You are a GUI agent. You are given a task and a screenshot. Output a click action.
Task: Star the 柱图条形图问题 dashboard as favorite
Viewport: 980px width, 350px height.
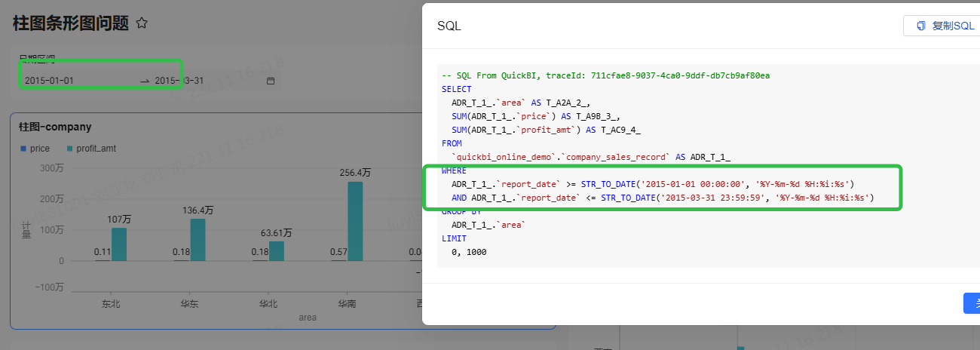coord(142,23)
